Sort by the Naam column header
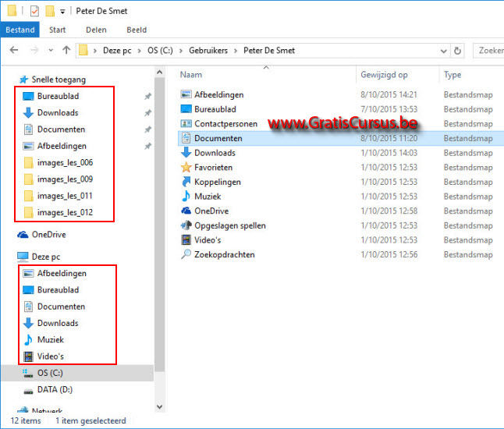The image size is (504, 429). click(x=191, y=75)
